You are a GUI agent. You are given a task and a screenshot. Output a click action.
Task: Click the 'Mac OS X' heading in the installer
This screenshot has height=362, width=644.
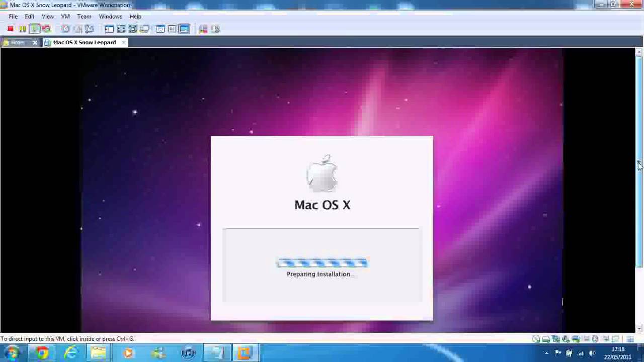pyautogui.click(x=322, y=205)
